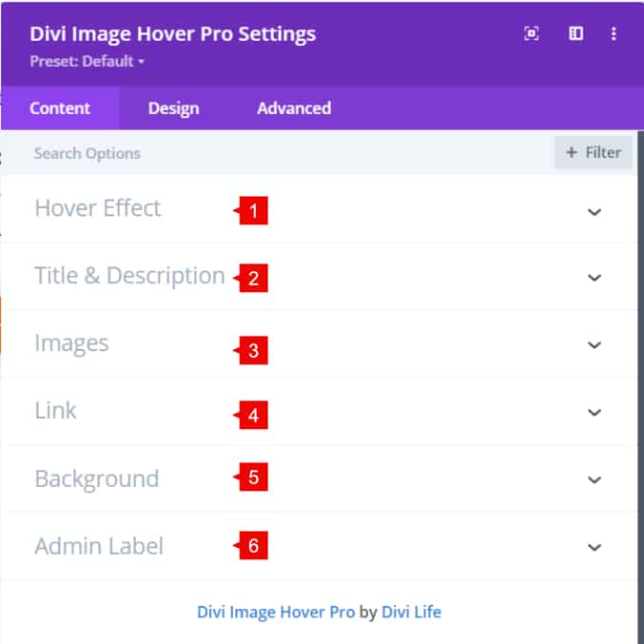Expand the Link section chevron

[595, 412]
